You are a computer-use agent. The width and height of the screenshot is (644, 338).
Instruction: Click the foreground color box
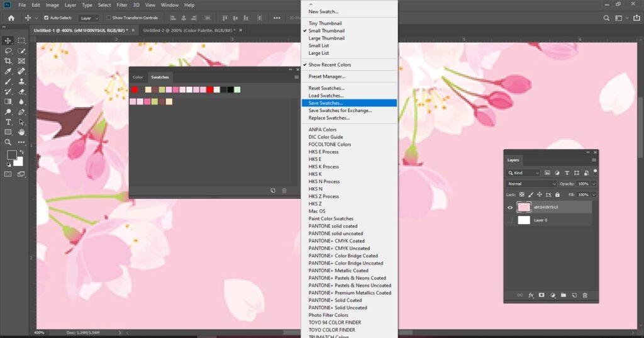click(12, 155)
